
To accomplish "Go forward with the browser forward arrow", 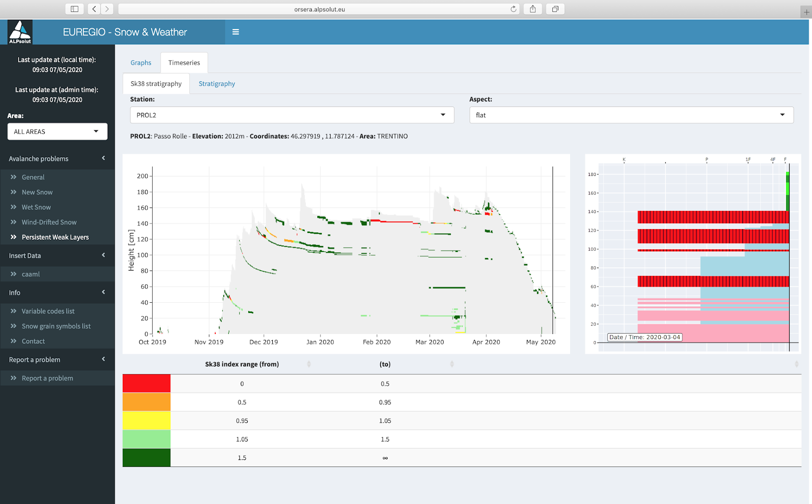I will (x=107, y=9).
